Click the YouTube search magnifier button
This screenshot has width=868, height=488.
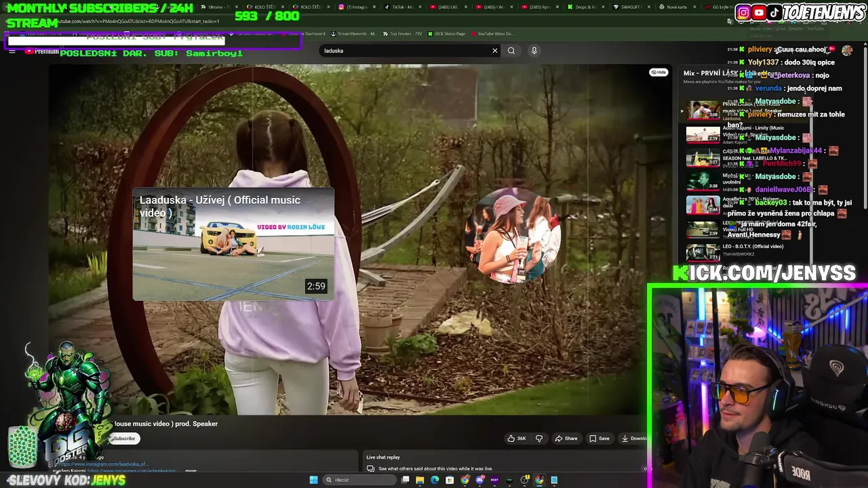[511, 51]
